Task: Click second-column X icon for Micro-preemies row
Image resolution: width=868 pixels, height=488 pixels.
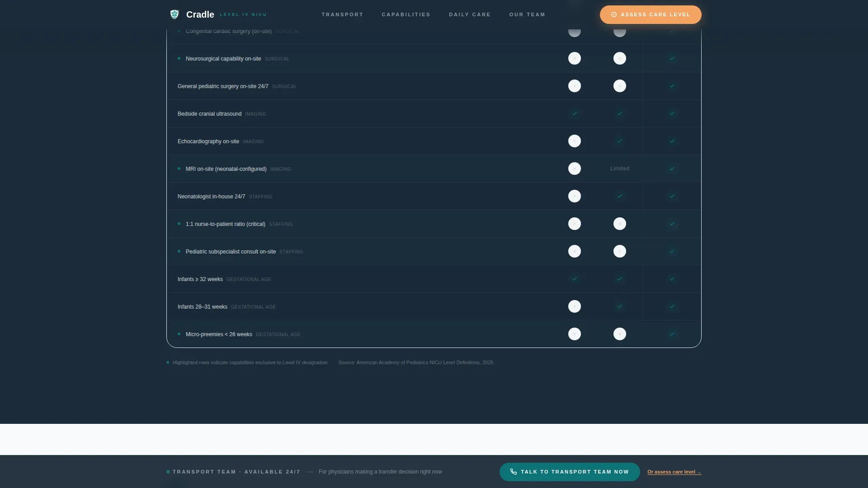Action: pos(620,334)
